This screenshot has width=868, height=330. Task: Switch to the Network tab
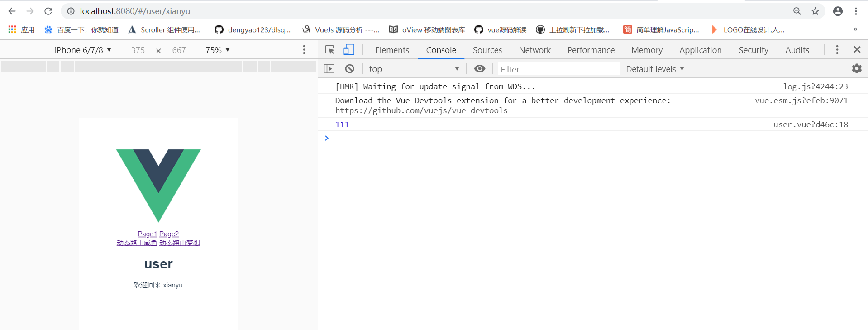[x=535, y=50]
